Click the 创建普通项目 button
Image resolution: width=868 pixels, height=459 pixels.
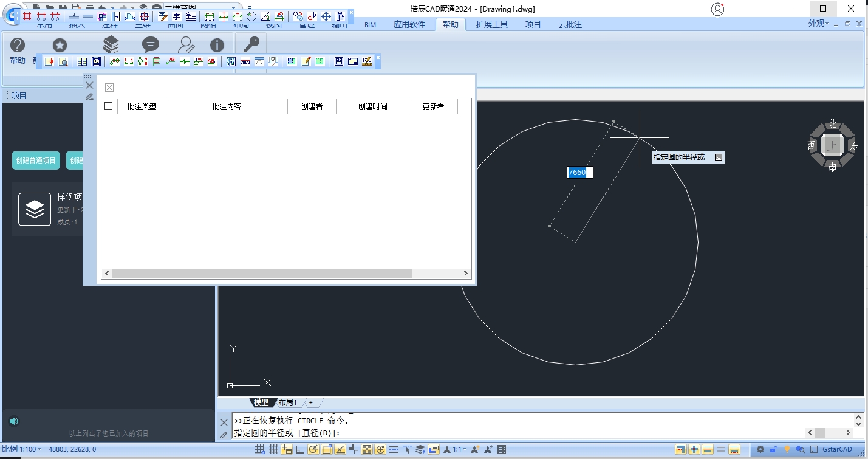point(36,160)
